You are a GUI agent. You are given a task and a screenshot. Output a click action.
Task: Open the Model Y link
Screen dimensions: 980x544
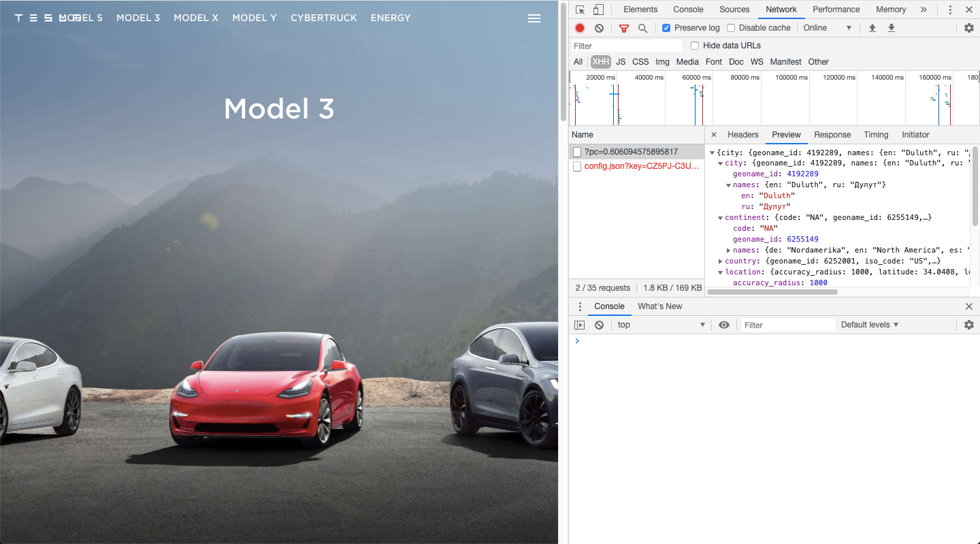pos(255,18)
